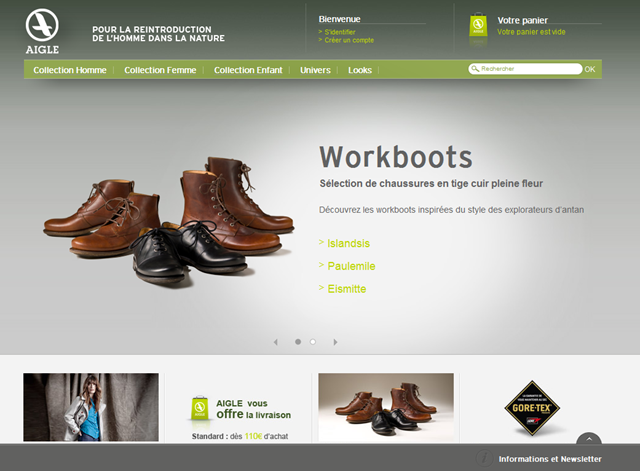640x471 pixels.
Task: Click Informations et Newsletter in footer
Action: pyautogui.click(x=550, y=459)
